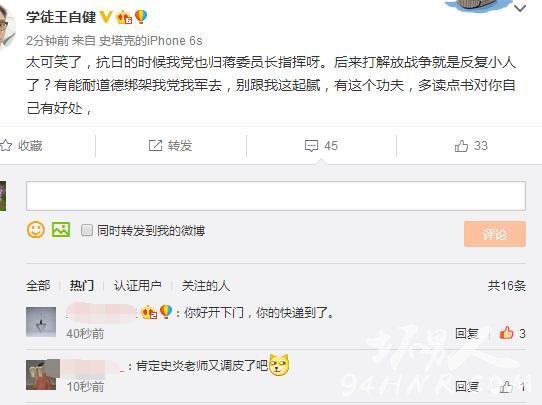Image resolution: width=542 pixels, height=405 pixels.
Task: Open 学徒王自健 profile name link
Action: coord(61,17)
